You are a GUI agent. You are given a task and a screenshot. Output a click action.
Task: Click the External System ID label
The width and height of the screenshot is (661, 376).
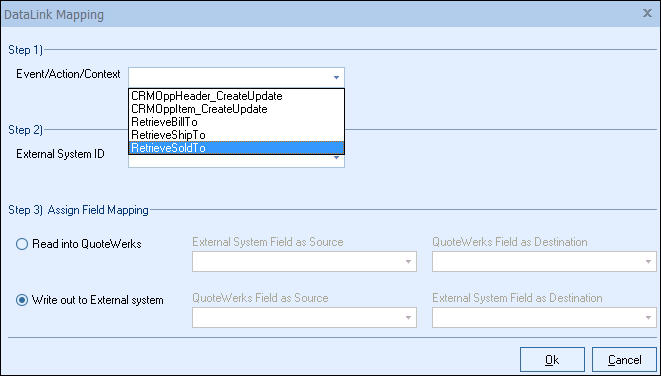[x=60, y=154]
